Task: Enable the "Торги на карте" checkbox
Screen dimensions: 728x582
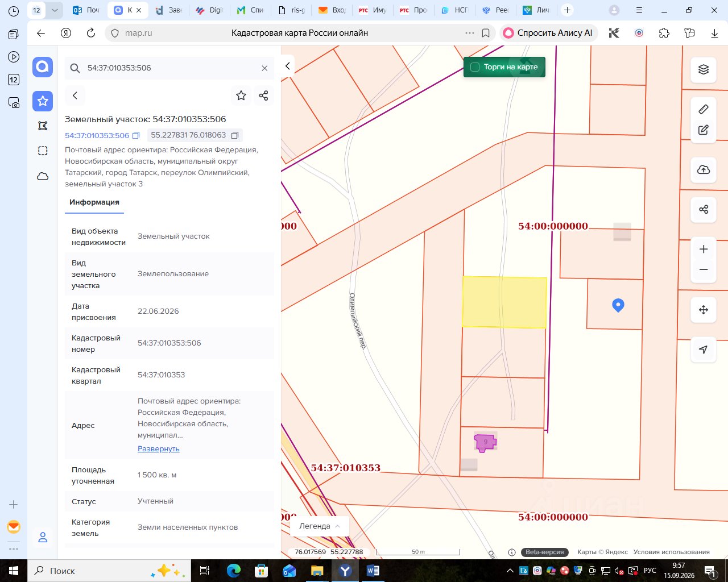Action: pyautogui.click(x=475, y=67)
